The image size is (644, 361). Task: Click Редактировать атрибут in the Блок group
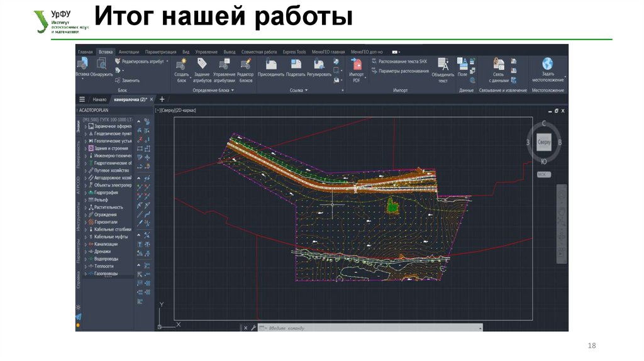click(x=140, y=61)
